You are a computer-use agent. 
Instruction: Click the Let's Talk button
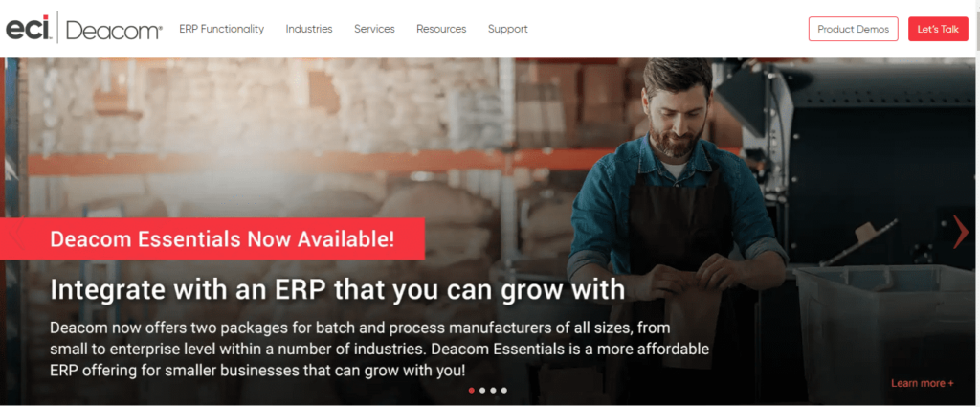(x=938, y=29)
